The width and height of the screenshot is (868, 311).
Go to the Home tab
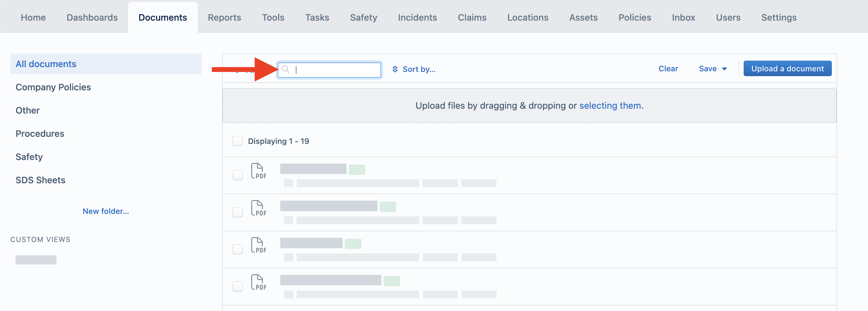click(x=33, y=17)
